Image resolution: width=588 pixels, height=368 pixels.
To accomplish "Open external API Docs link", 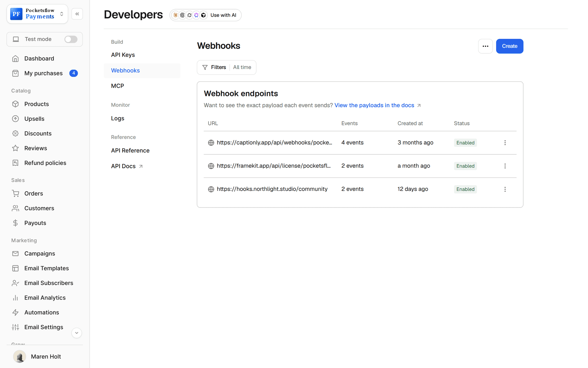I will coord(127,166).
